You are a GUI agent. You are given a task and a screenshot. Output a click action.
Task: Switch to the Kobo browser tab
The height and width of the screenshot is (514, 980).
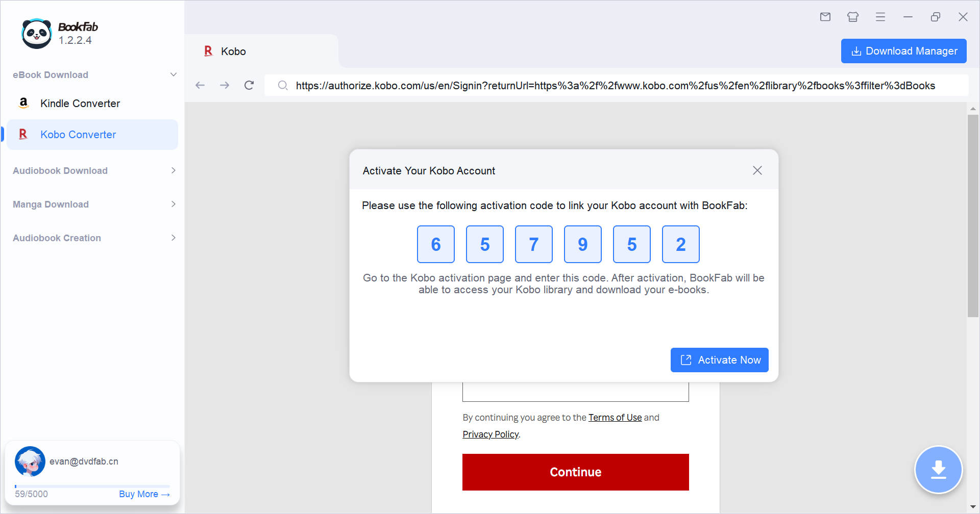point(233,51)
